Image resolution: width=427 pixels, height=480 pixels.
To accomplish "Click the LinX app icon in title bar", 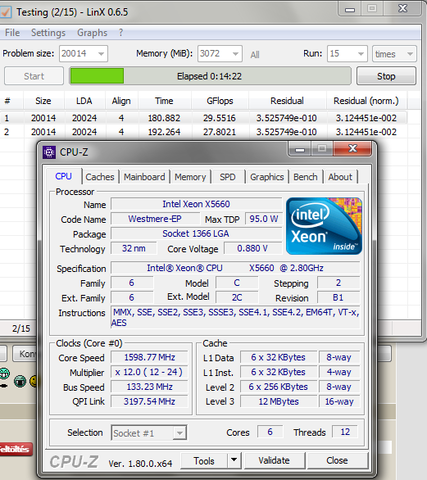I will 5,12.
